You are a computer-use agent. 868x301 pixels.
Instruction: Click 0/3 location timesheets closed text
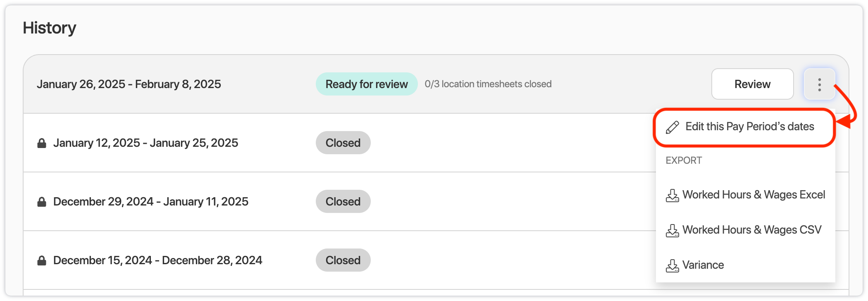(488, 84)
